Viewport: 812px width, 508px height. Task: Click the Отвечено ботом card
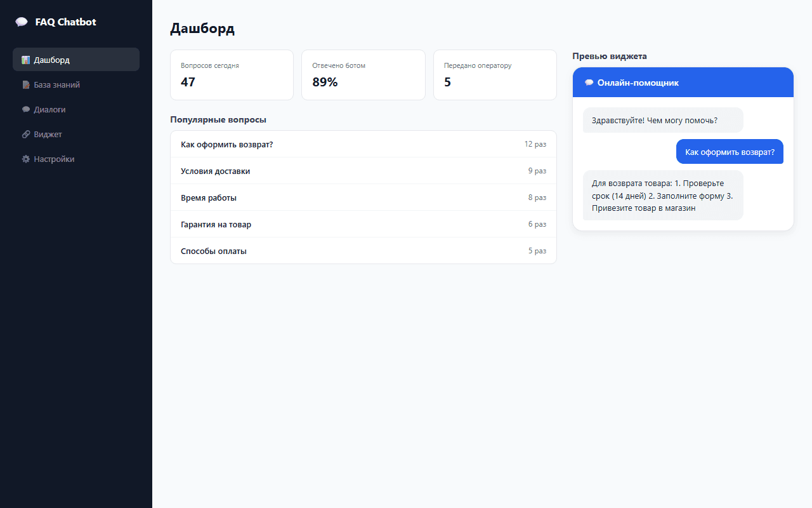(363, 75)
